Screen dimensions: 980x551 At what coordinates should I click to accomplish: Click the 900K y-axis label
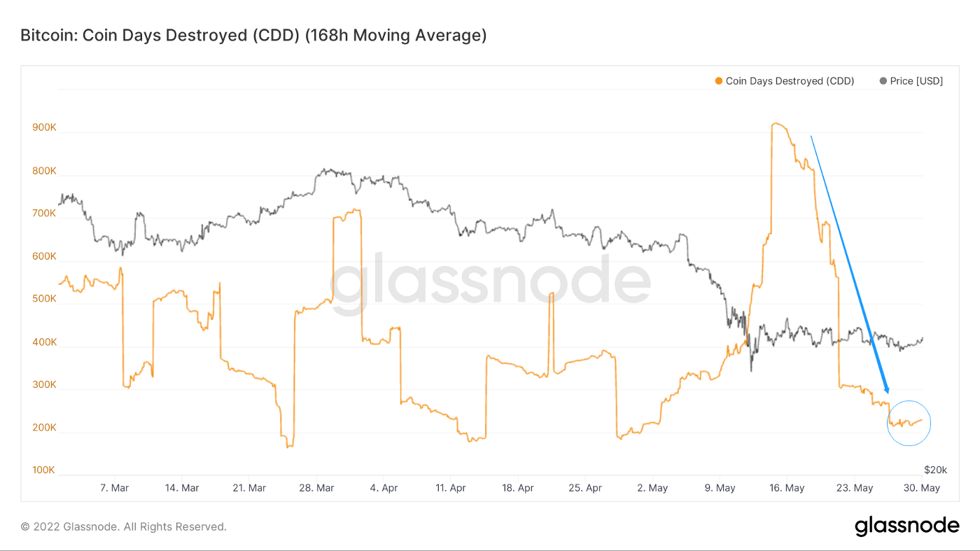(x=43, y=127)
